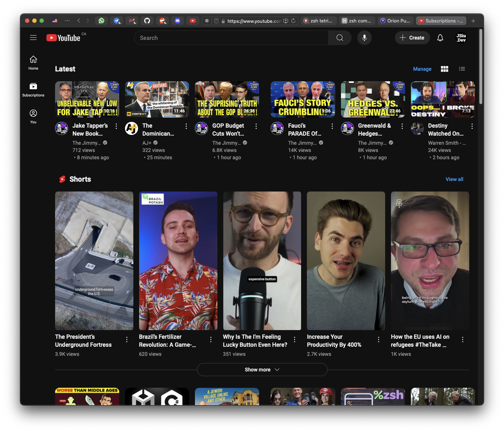Click the Create button

412,37
